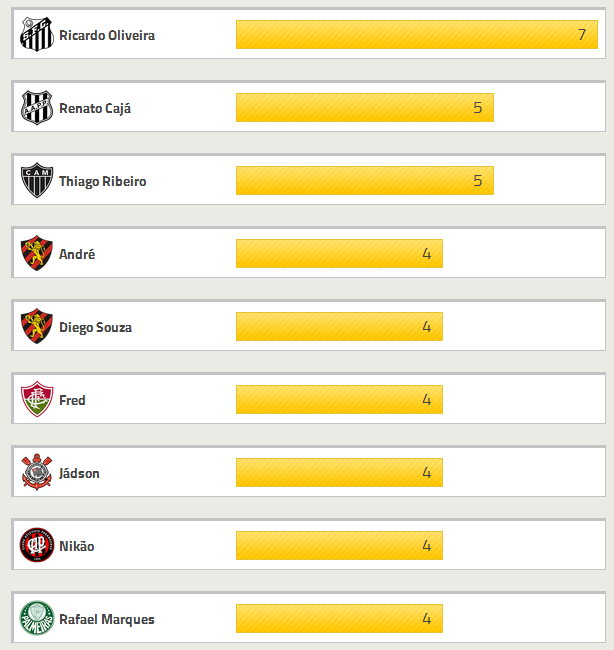Image resolution: width=614 pixels, height=650 pixels.
Task: Click Ricardo Oliveira's 7-goal yellow bar
Action: tap(416, 35)
